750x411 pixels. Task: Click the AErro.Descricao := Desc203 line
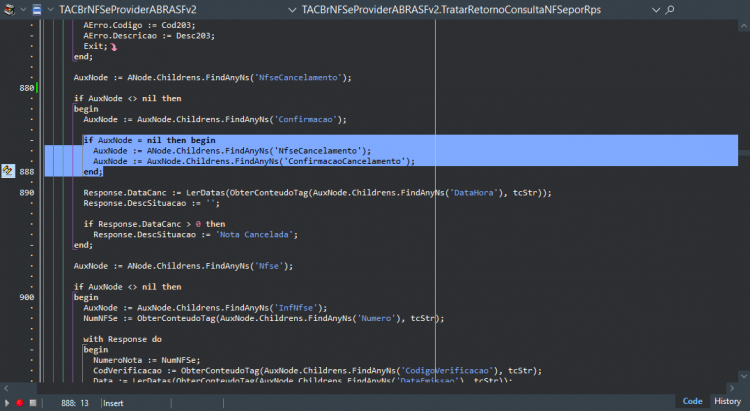coord(149,36)
